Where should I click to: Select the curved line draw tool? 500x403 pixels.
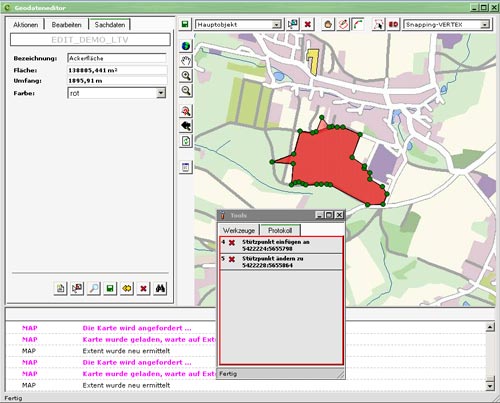point(358,24)
